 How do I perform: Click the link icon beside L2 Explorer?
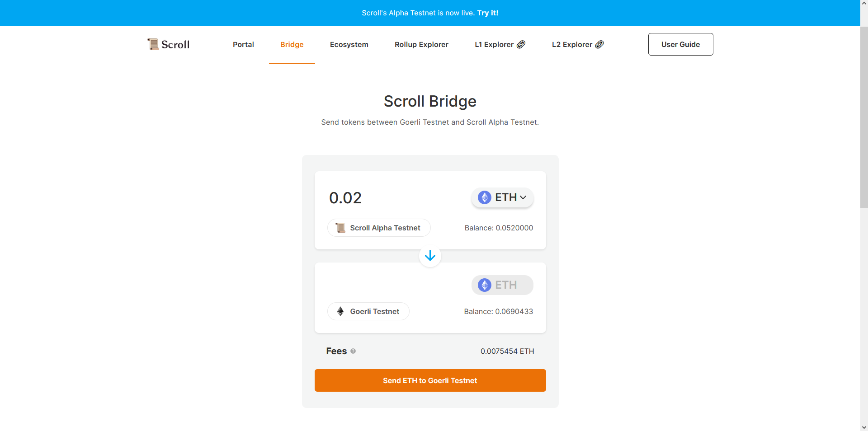[599, 44]
